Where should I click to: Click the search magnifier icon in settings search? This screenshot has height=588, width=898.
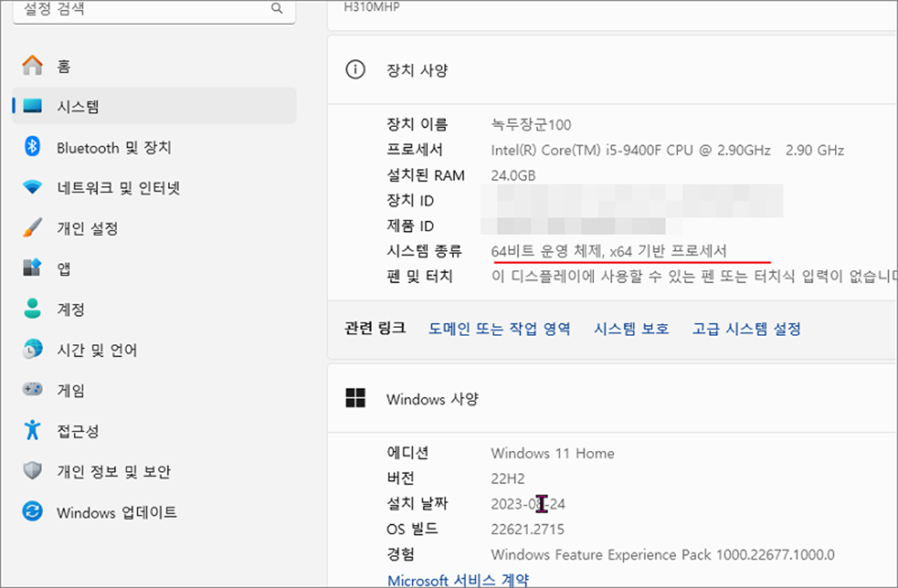pyautogui.click(x=277, y=9)
